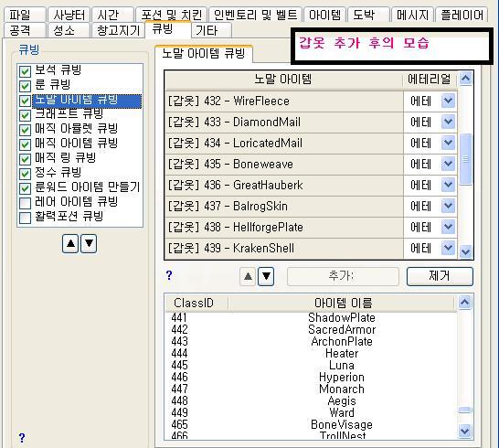Open ethereal dropdown for 432 WireFleece
Screen dimensions: 499x448
coord(448,101)
